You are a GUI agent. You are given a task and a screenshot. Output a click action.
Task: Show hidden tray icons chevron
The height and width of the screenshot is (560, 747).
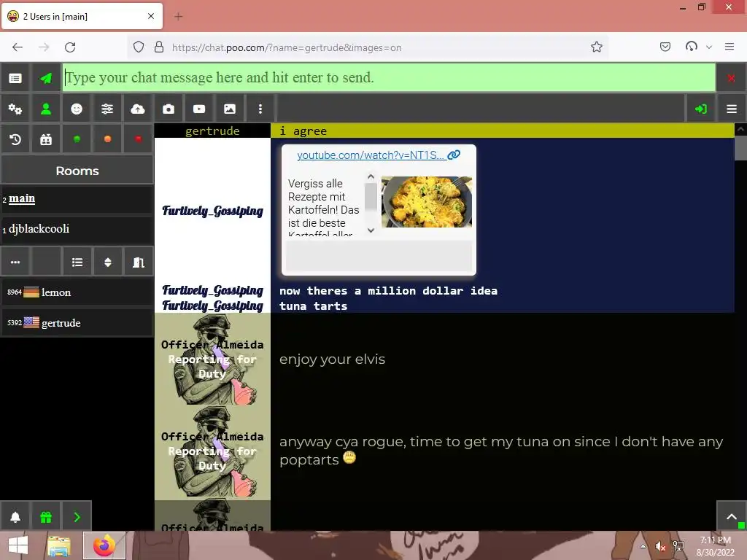[643, 546]
